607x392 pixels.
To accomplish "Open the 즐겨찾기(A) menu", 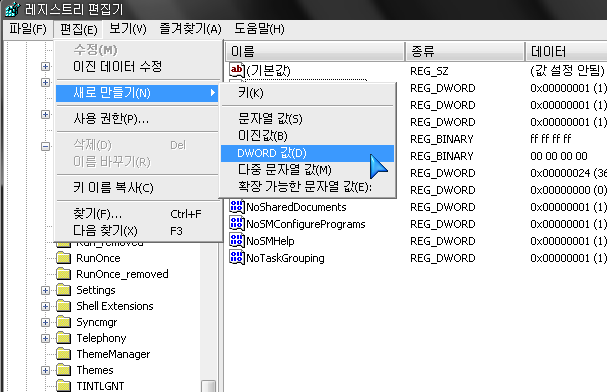I will tap(190, 29).
